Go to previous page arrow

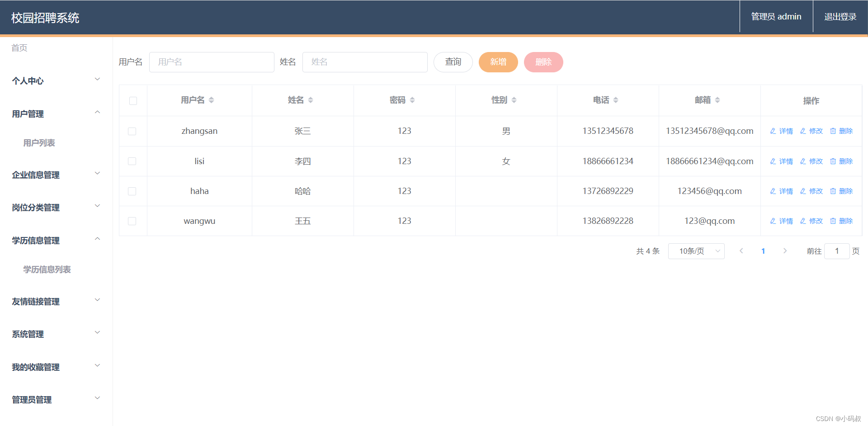click(741, 251)
